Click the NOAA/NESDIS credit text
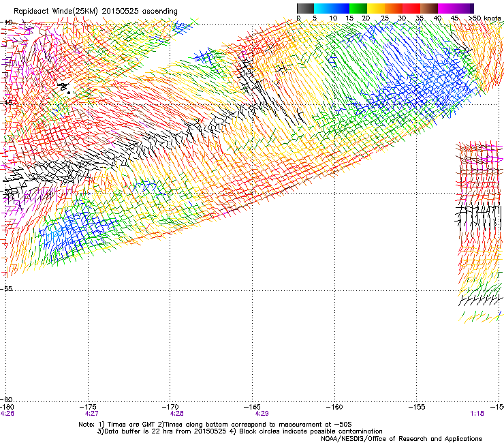504x443 pixels. [x=401, y=439]
